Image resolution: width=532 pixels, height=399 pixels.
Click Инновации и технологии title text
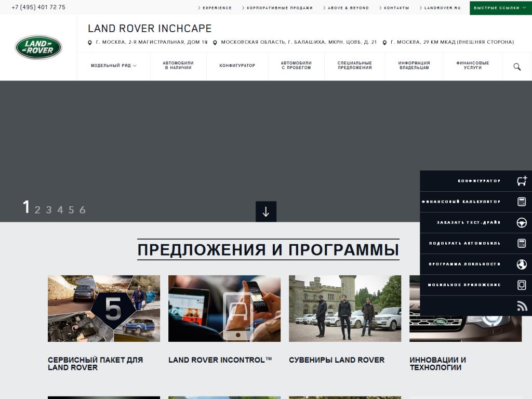point(437,363)
